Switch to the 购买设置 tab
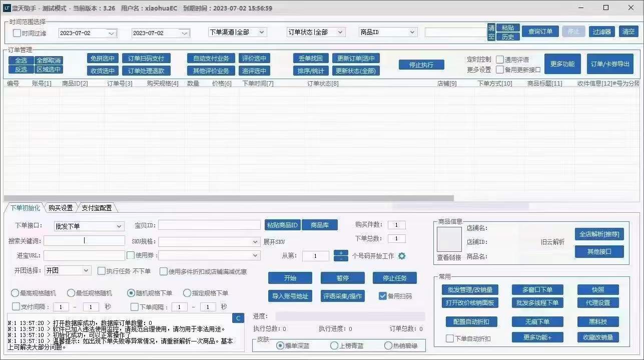The width and height of the screenshot is (644, 360). pyautogui.click(x=61, y=208)
